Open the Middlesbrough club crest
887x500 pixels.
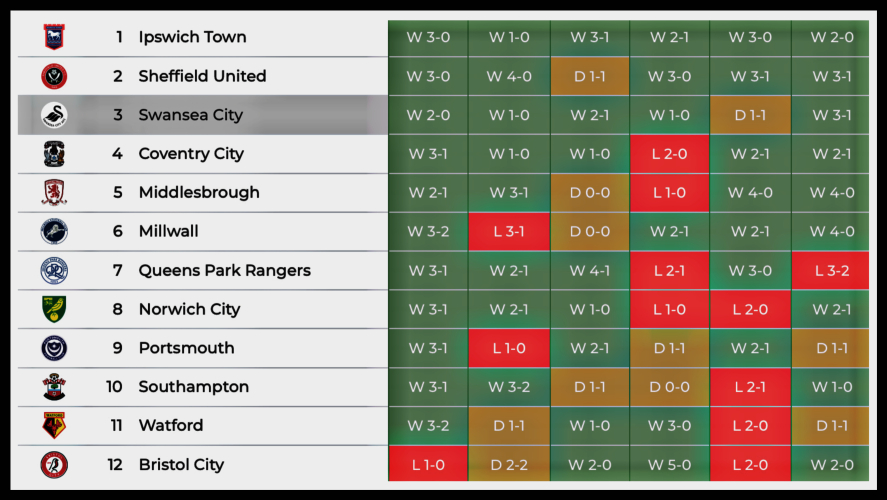54,192
